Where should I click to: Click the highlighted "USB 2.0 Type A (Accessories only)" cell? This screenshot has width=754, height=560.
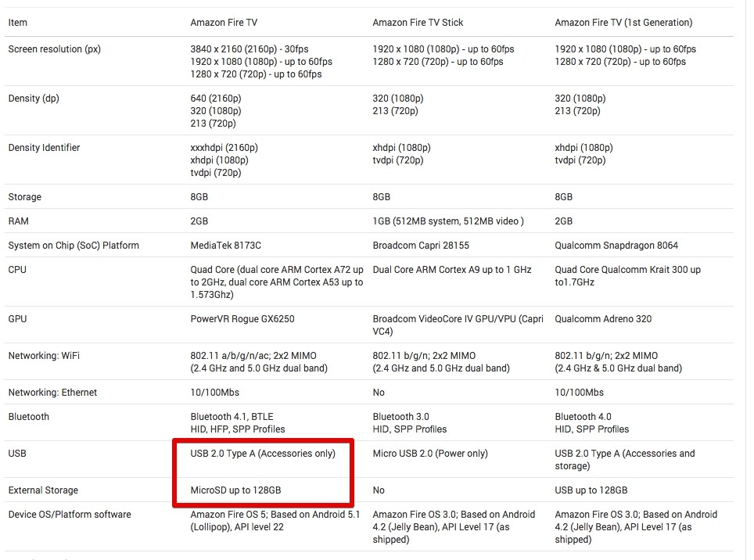(263, 454)
